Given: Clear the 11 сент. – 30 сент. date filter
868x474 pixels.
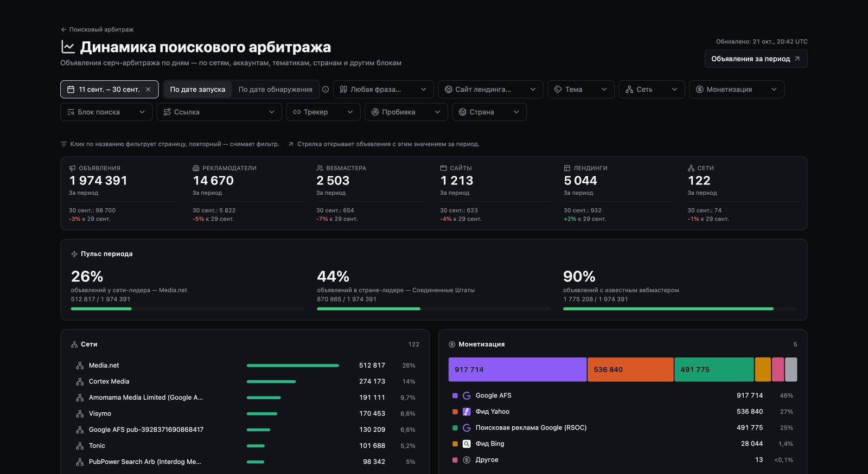Looking at the screenshot, I should coord(148,89).
